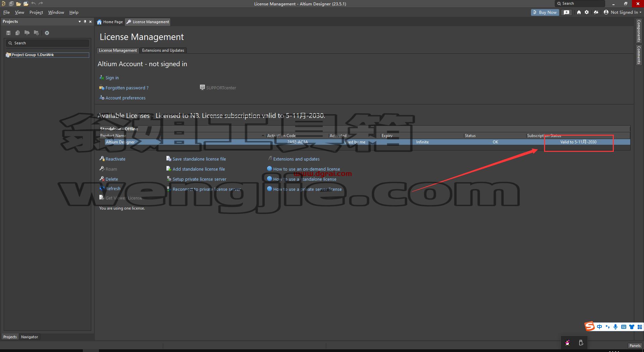Select the Altium Designer license row
The width and height of the screenshot is (644, 352).
[365, 142]
